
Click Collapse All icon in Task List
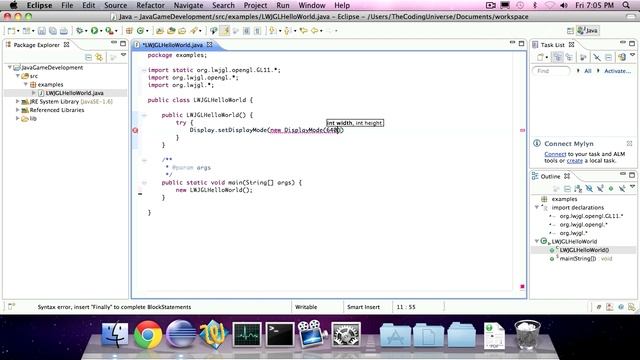pyautogui.click(x=608, y=57)
